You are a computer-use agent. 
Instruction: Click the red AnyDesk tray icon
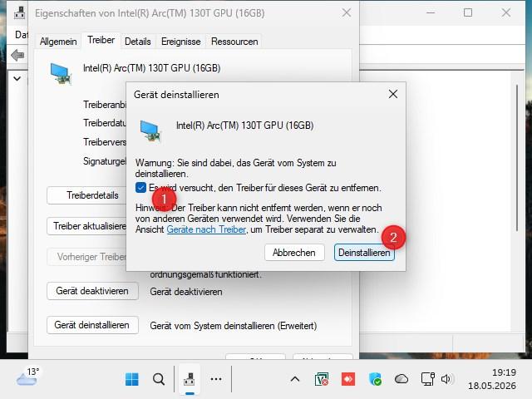[348, 379]
